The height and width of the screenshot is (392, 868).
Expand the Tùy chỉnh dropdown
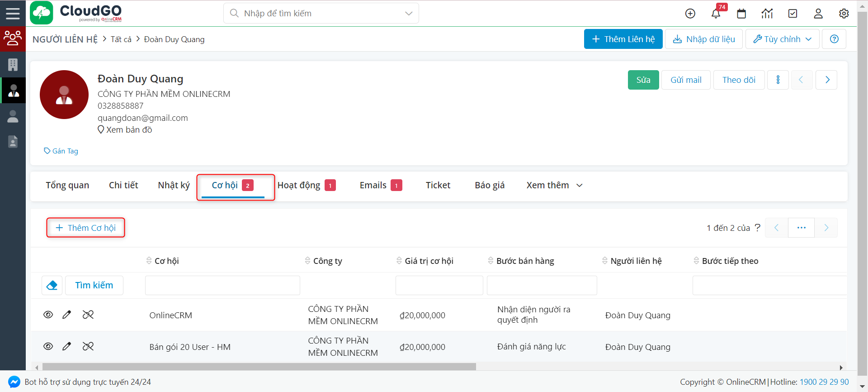pos(783,39)
